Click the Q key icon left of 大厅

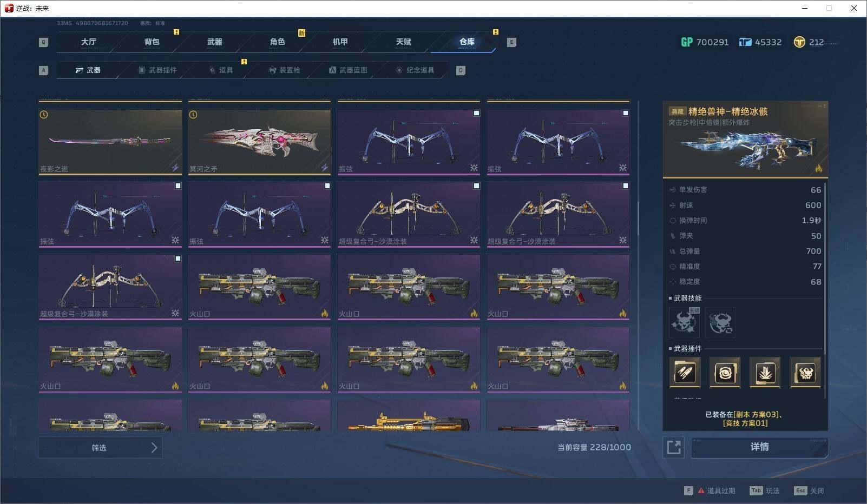[x=43, y=42]
